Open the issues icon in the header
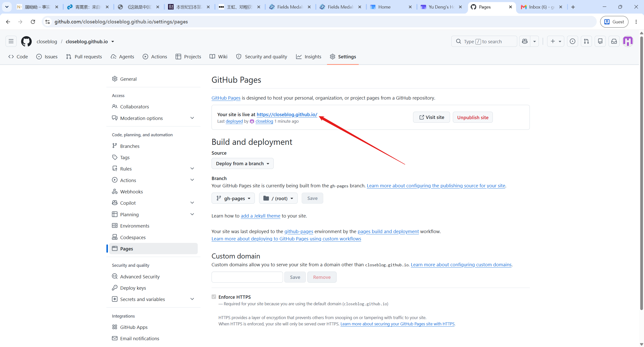Screen dimensions: 644x347 click(x=572, y=41)
